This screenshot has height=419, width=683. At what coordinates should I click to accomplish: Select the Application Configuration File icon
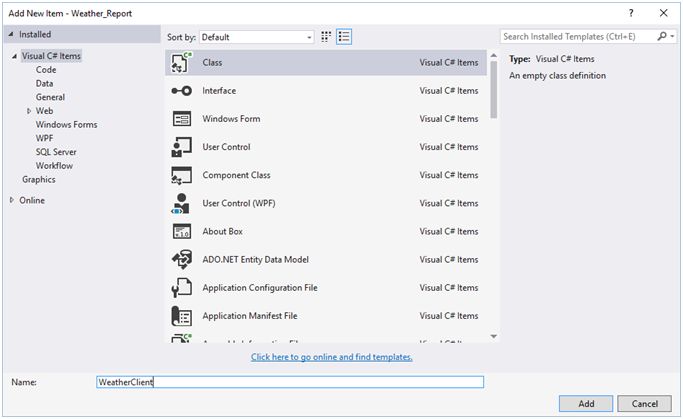tap(182, 287)
